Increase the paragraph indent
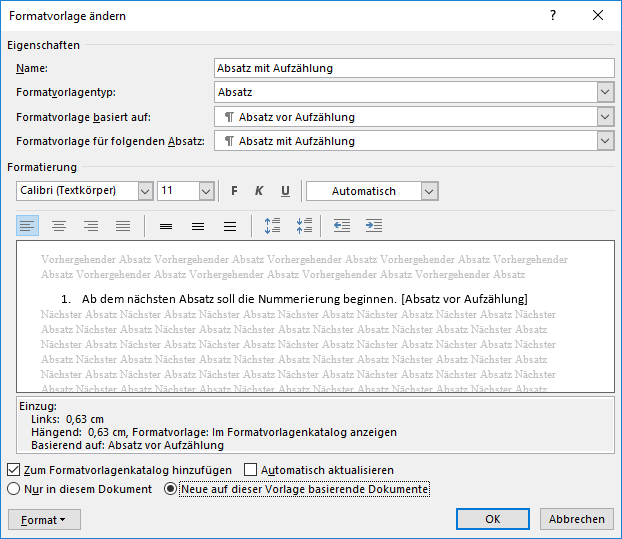Viewport: 622px width, 539px height. tap(374, 226)
